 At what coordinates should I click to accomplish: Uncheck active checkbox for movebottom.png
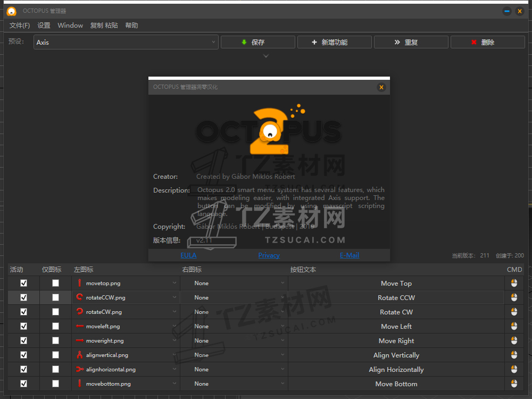pyautogui.click(x=24, y=384)
